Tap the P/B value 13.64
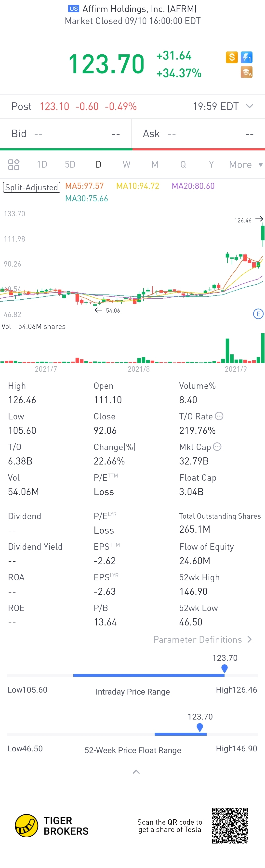The image size is (265, 868). tap(105, 622)
